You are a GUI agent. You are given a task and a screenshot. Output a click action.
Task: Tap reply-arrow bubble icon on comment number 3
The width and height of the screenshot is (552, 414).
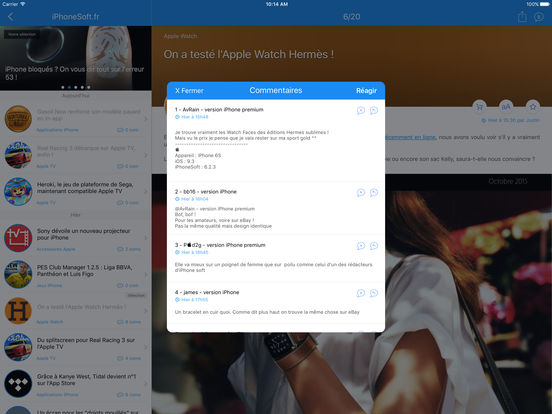coord(374,246)
